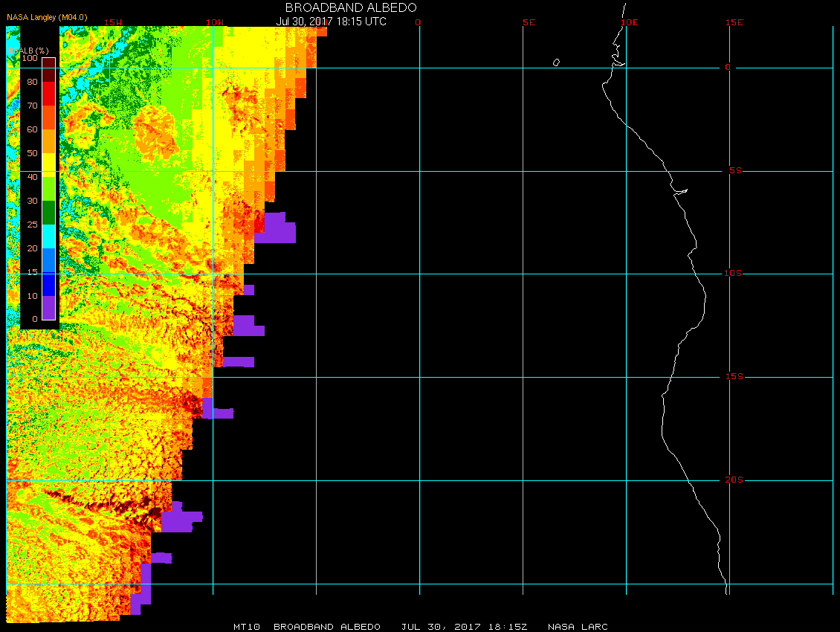The width and height of the screenshot is (840, 632).
Task: Select the orange 50–60 legend swatch
Action: (x=49, y=141)
